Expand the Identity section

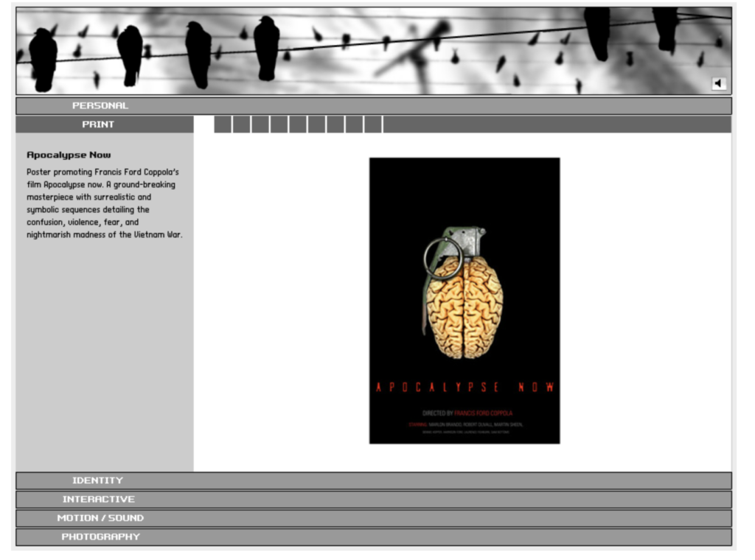(97, 481)
